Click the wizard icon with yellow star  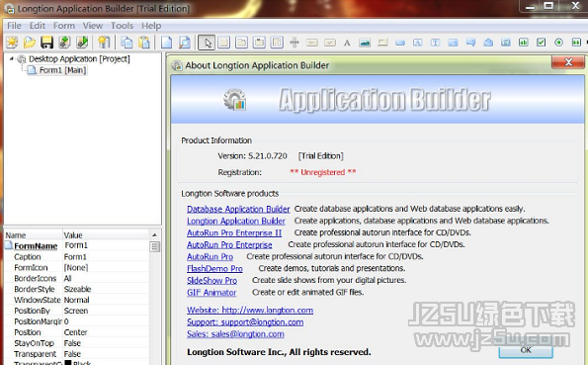coord(104,43)
